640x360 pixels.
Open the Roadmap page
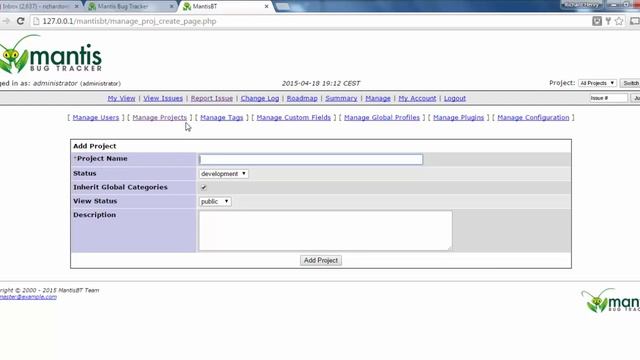[302, 98]
